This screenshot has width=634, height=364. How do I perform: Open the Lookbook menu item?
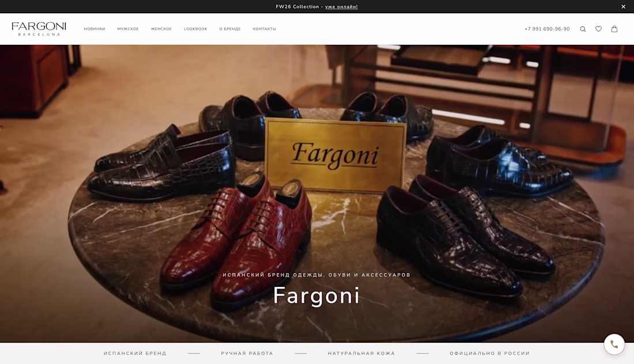[x=195, y=29]
